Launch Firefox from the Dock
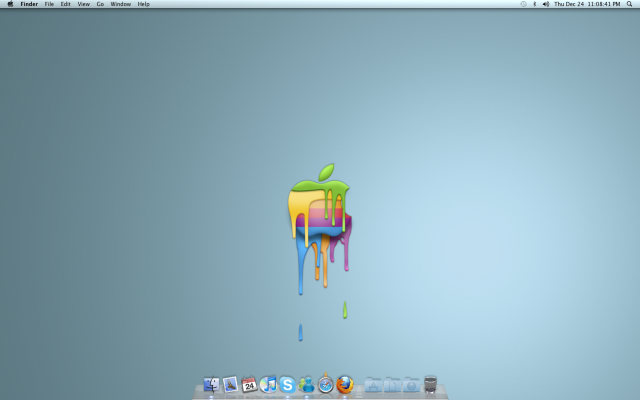The height and width of the screenshot is (400, 640). [x=345, y=384]
